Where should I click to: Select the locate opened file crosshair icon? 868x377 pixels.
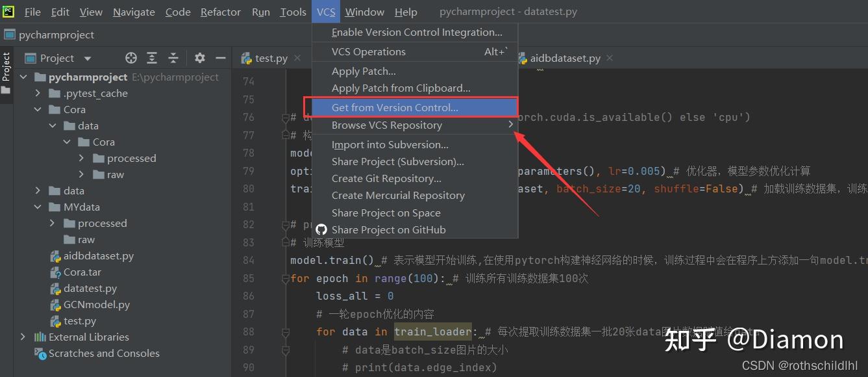point(131,57)
